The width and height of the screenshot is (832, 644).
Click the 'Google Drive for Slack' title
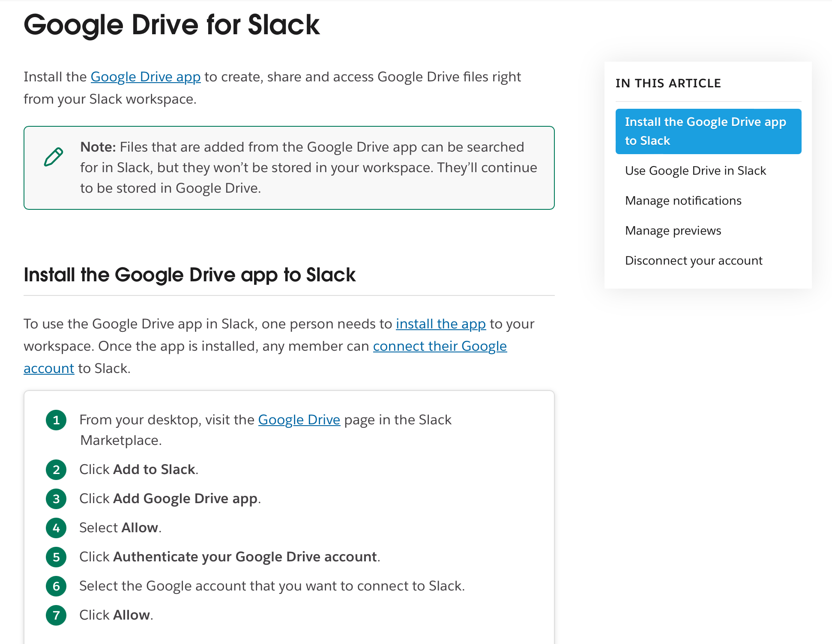171,25
